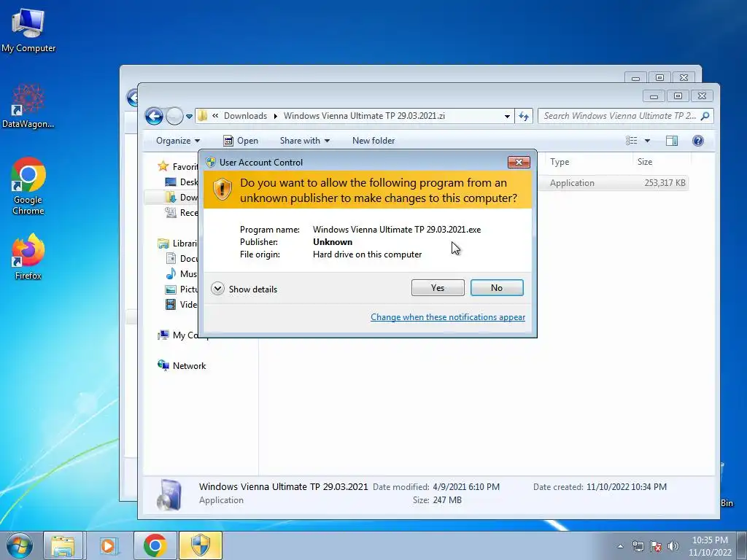Open Windows Explorer from taskbar

[x=63, y=545]
